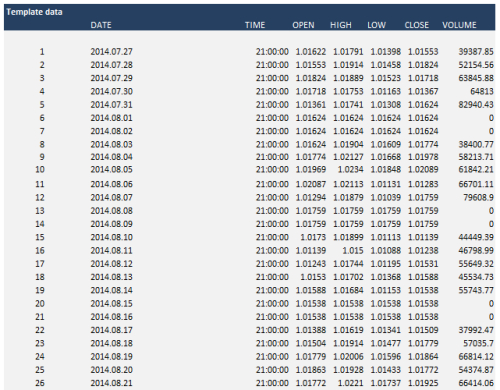Click the OPEN column header
Image resolution: width=500 pixels, height=390 pixels.
point(303,25)
